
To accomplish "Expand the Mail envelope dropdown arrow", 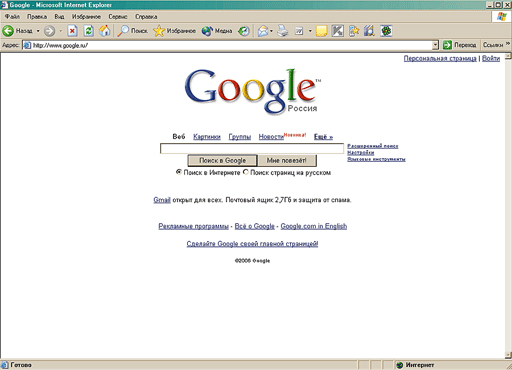I will (x=271, y=31).
